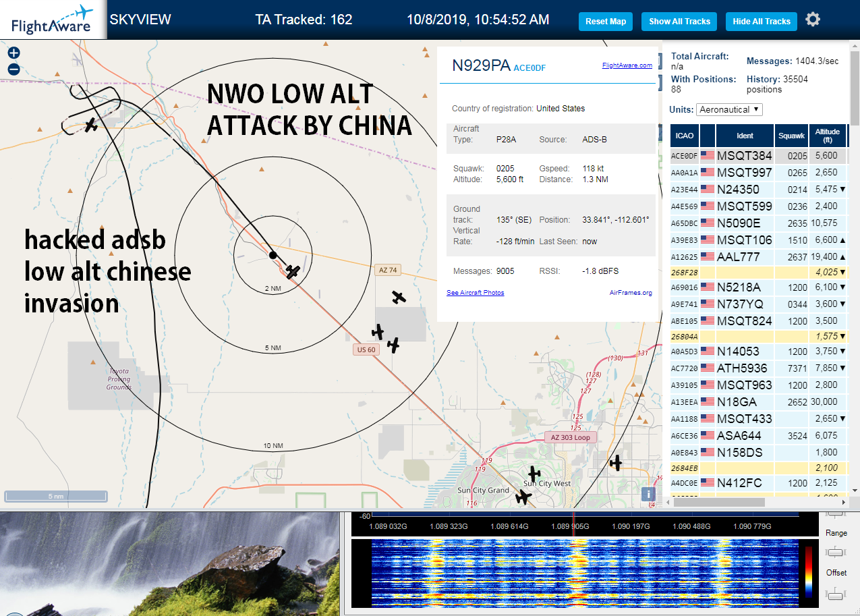Open the AirFrames.org link
This screenshot has width=860, height=616.
tap(631, 293)
